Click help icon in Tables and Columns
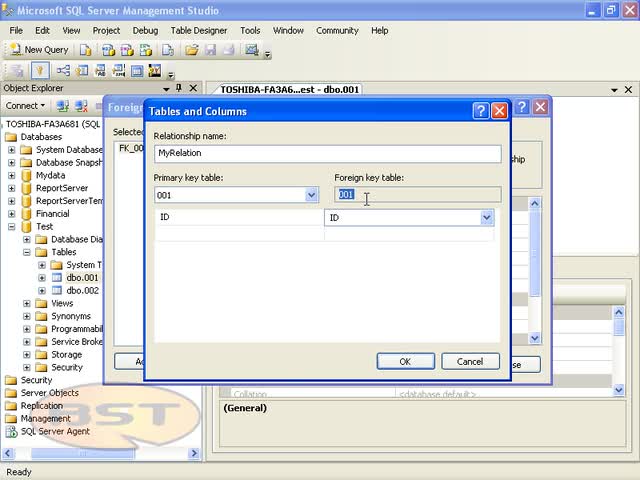The width and height of the screenshot is (640, 480). (x=481, y=110)
